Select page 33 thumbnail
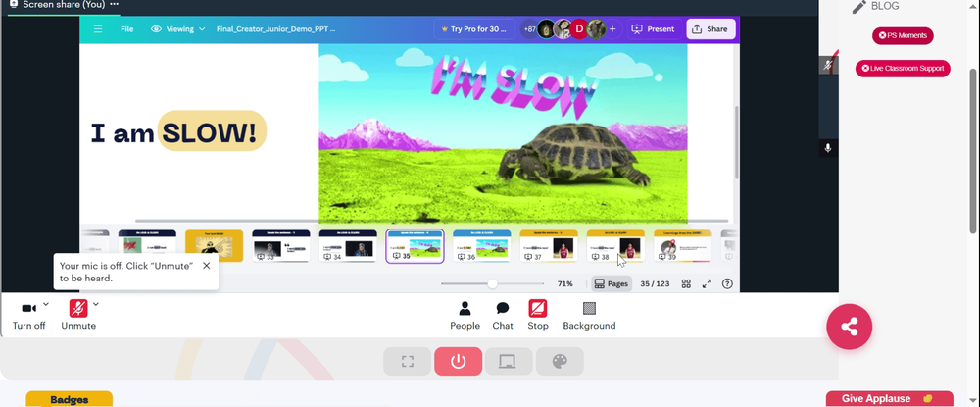This screenshot has height=407, width=980. [281, 246]
